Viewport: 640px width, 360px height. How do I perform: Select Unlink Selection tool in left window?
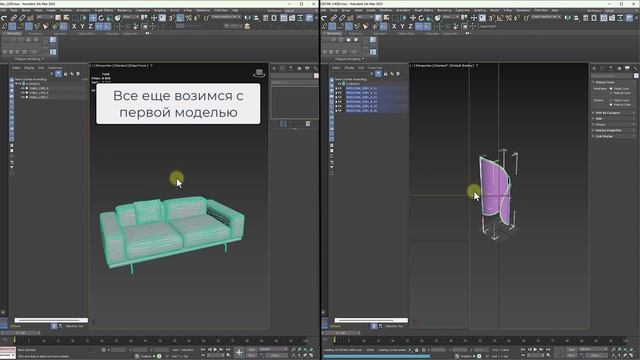[22, 18]
